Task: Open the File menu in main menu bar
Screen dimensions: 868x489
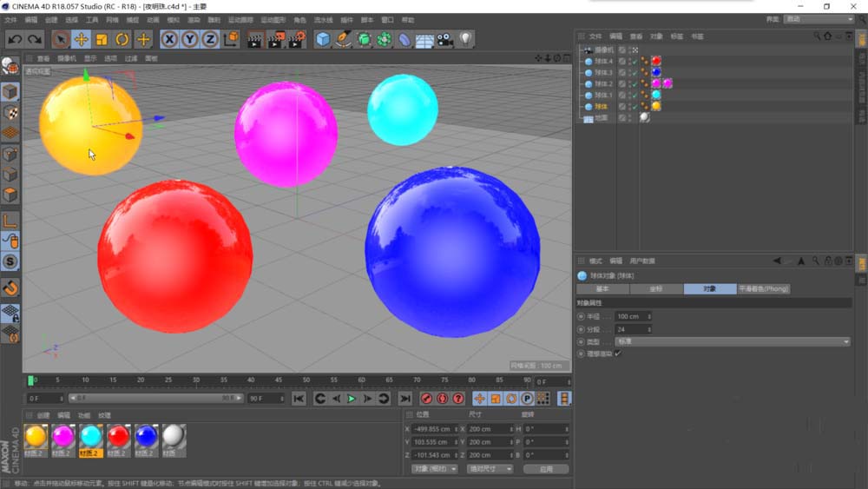Action: [10, 20]
